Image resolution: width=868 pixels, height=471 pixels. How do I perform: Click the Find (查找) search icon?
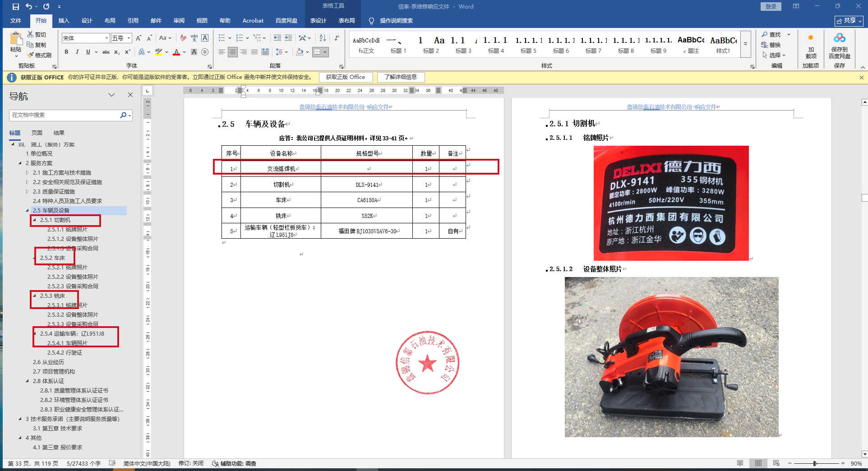771,34
